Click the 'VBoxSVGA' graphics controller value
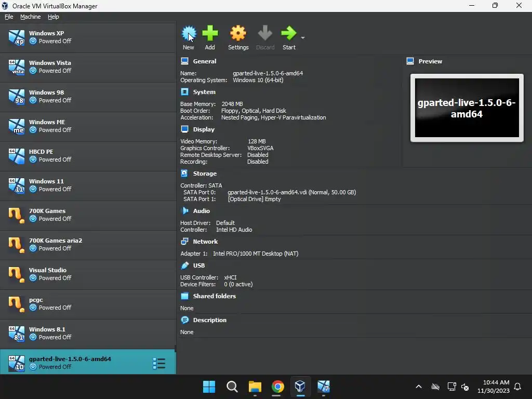 (x=260, y=148)
